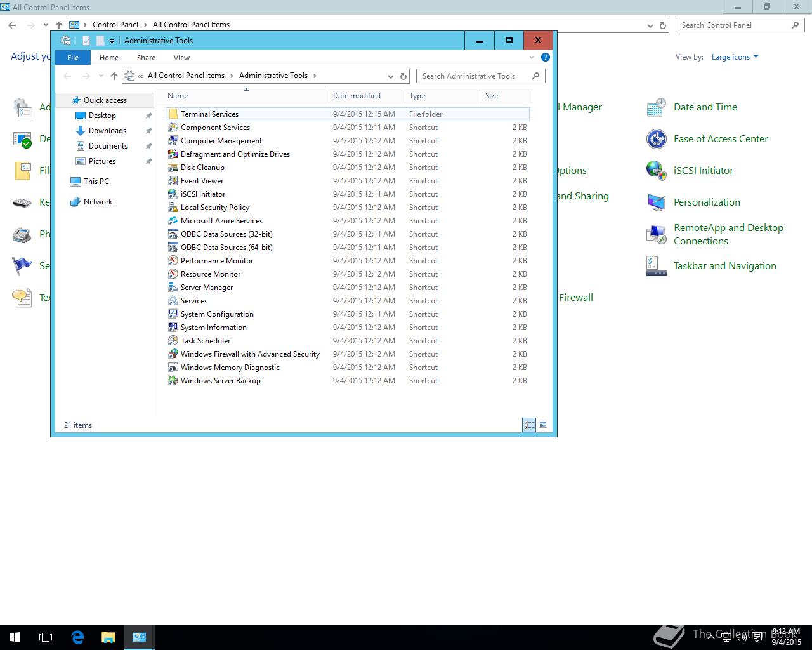The width and height of the screenshot is (812, 650).
Task: Go up one level in Administrative Tools
Action: 114,76
